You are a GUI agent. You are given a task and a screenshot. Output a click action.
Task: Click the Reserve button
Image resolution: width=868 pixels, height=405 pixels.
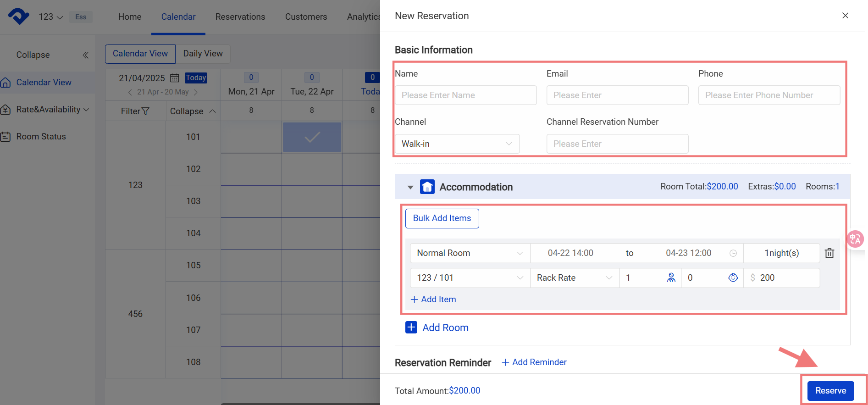point(830,391)
